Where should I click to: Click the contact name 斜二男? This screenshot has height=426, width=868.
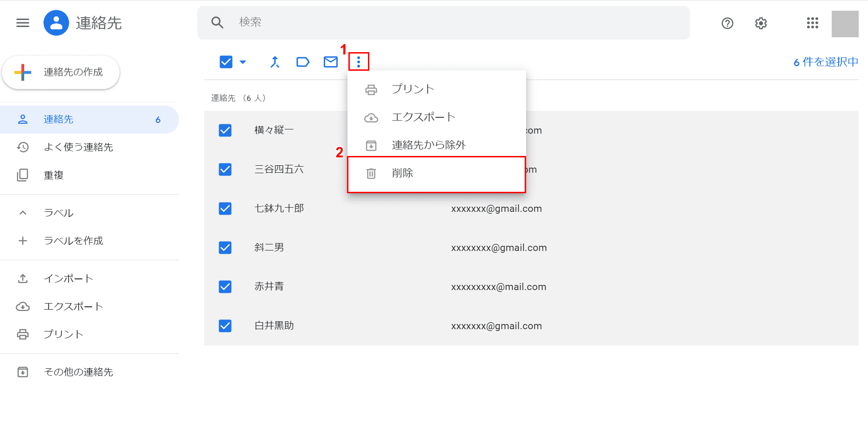tap(269, 248)
